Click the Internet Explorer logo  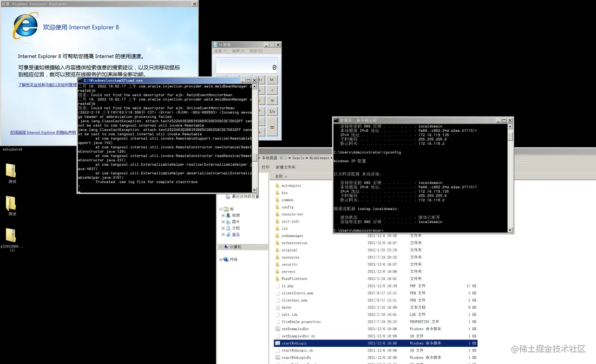pos(26,26)
